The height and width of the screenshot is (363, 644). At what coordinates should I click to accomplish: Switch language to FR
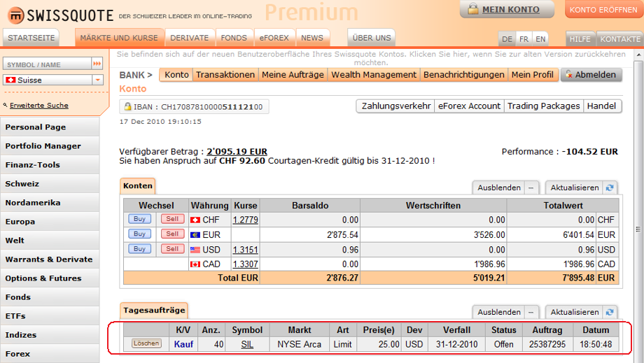point(524,39)
